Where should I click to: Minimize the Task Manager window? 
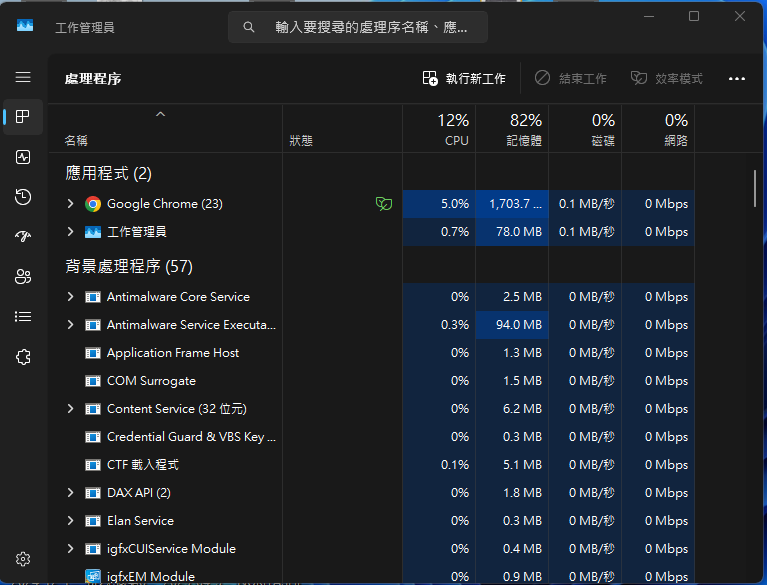pos(649,16)
